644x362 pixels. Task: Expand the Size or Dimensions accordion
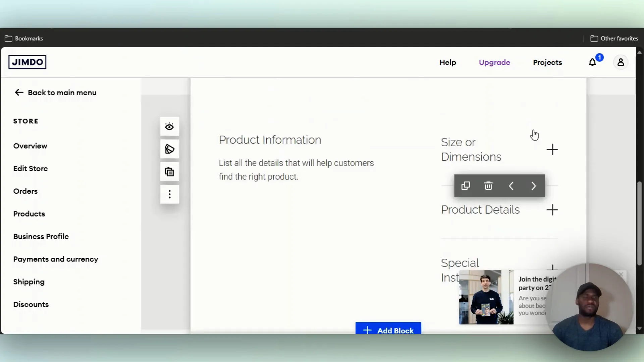click(x=552, y=149)
